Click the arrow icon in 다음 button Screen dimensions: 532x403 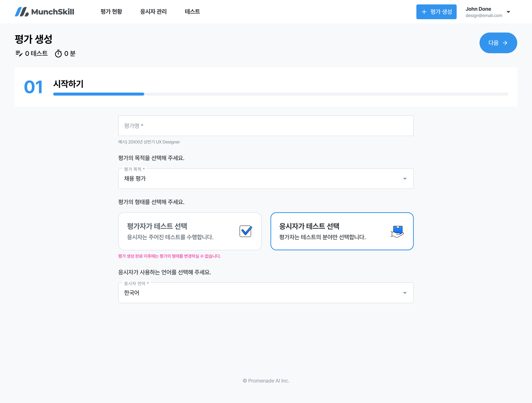tap(505, 43)
